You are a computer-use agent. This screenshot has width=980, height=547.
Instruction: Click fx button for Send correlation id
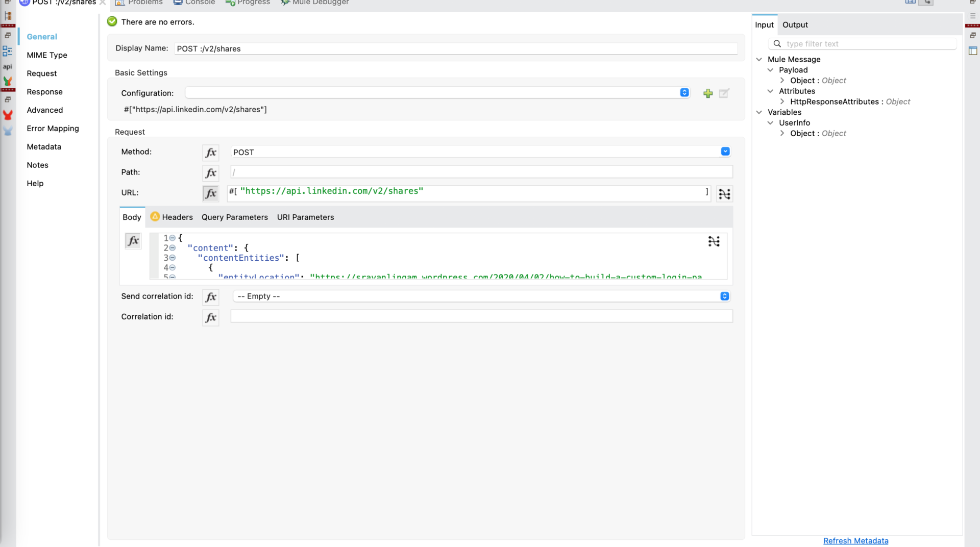(x=211, y=297)
